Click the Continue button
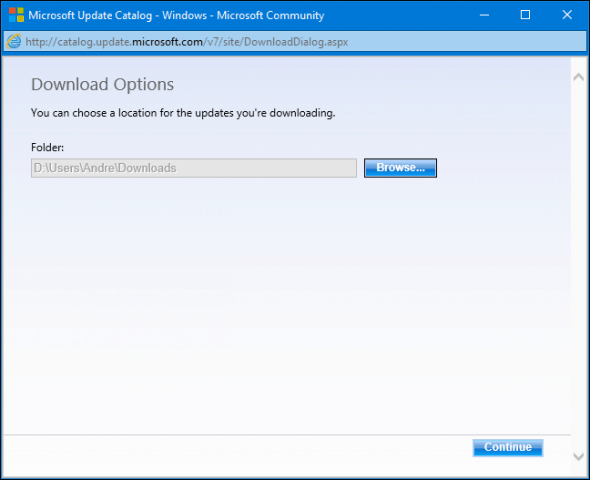The width and height of the screenshot is (590, 480). coord(508,447)
